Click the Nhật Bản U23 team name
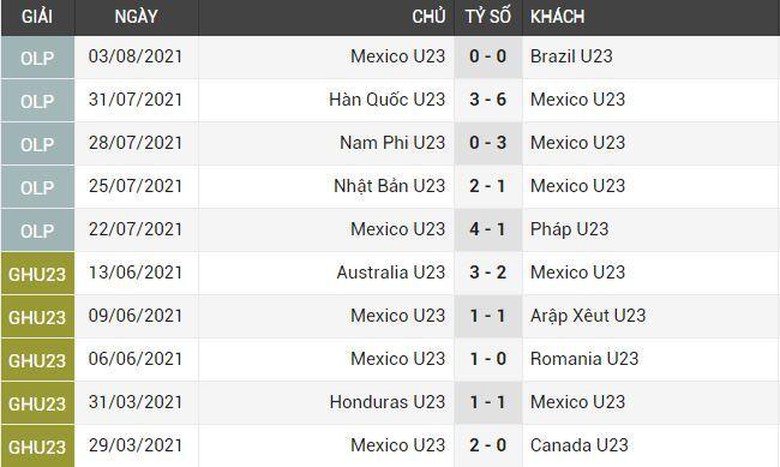The image size is (780, 467). tap(388, 186)
